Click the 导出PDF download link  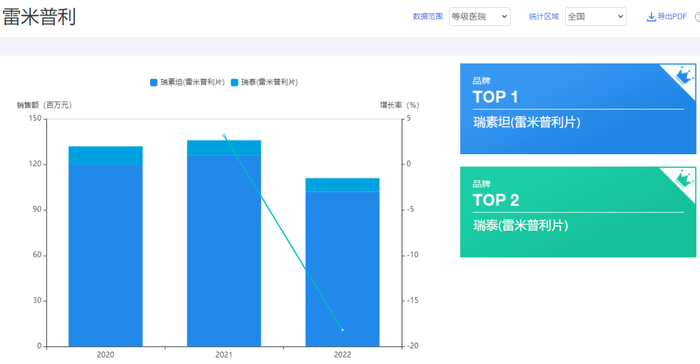pyautogui.click(x=667, y=17)
